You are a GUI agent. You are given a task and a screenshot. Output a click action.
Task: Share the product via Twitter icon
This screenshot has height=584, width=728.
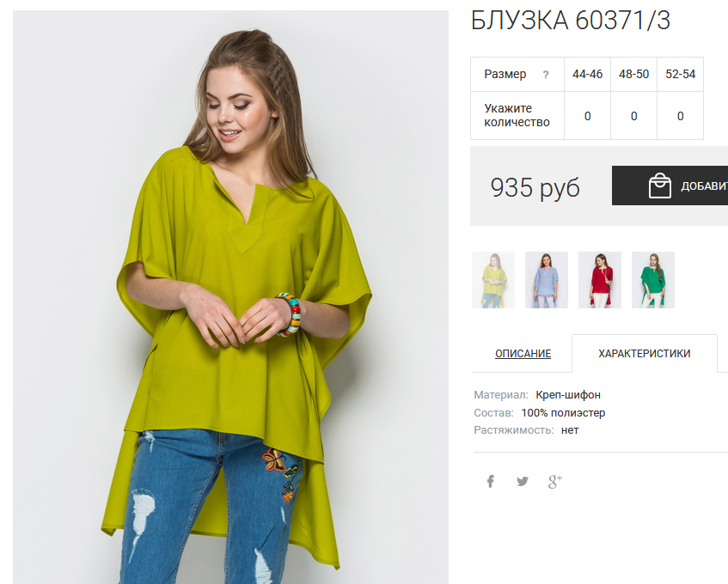click(x=523, y=482)
